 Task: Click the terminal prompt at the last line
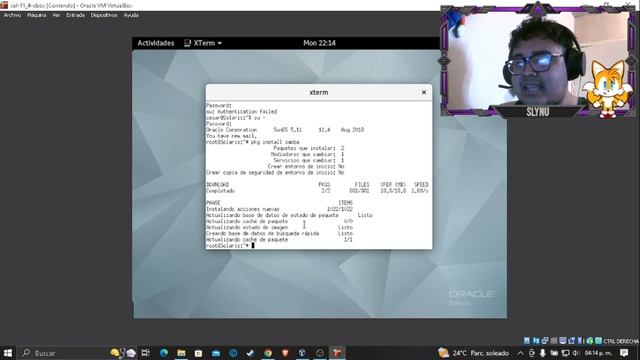coord(230,246)
